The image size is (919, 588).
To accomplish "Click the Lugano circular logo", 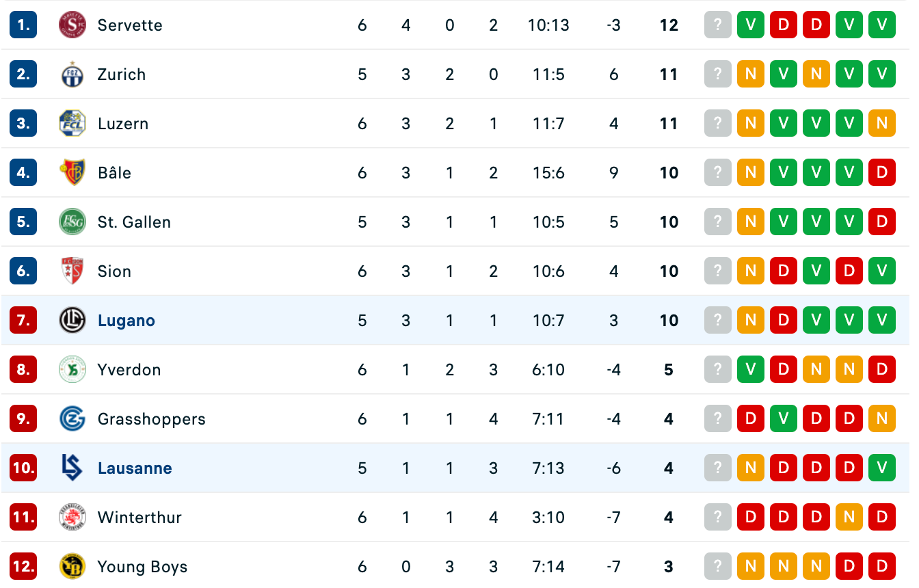I will pos(72,321).
